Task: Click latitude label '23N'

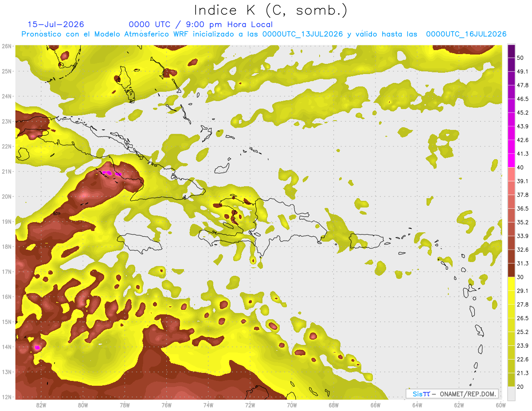Action: click(x=6, y=121)
